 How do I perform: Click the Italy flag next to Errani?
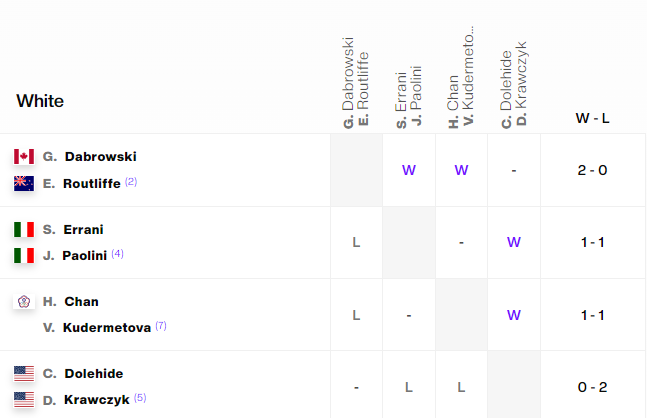pyautogui.click(x=24, y=229)
